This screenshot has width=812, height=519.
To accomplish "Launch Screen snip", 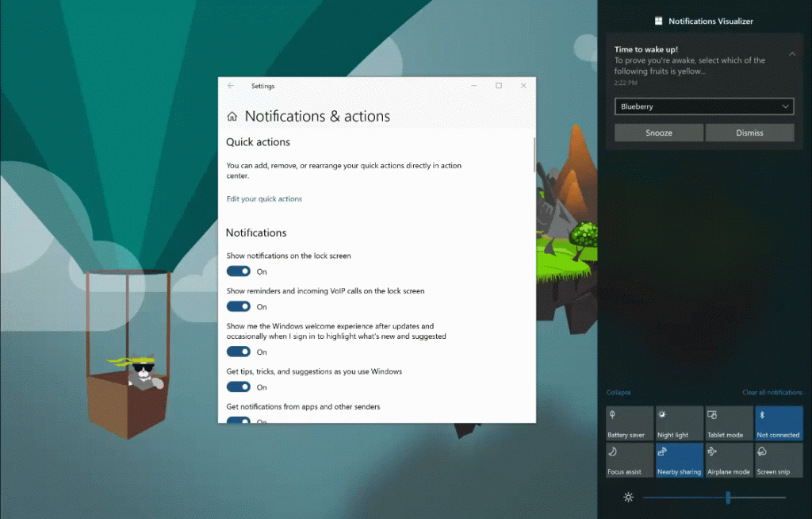I will 779,459.
